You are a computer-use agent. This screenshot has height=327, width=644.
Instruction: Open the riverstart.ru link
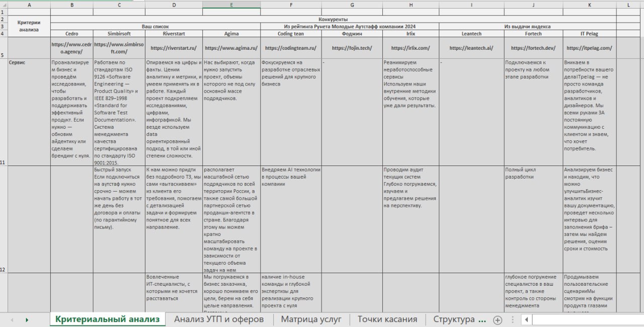click(174, 48)
